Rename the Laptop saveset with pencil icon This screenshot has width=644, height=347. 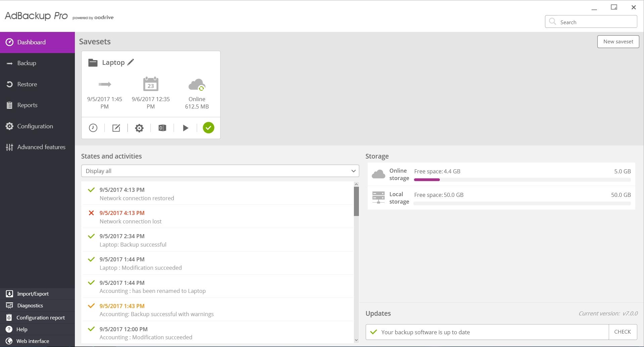(x=131, y=62)
